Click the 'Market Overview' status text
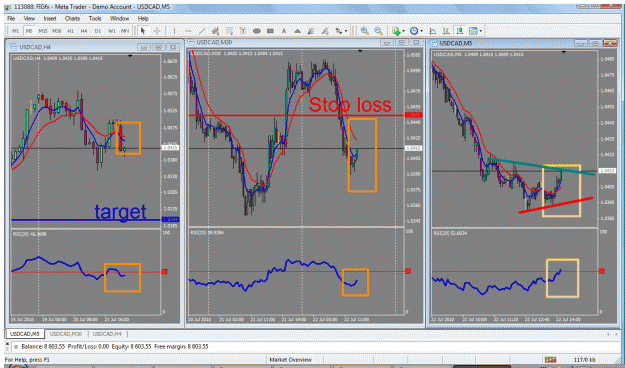The height and width of the screenshot is (368, 625). point(291,360)
